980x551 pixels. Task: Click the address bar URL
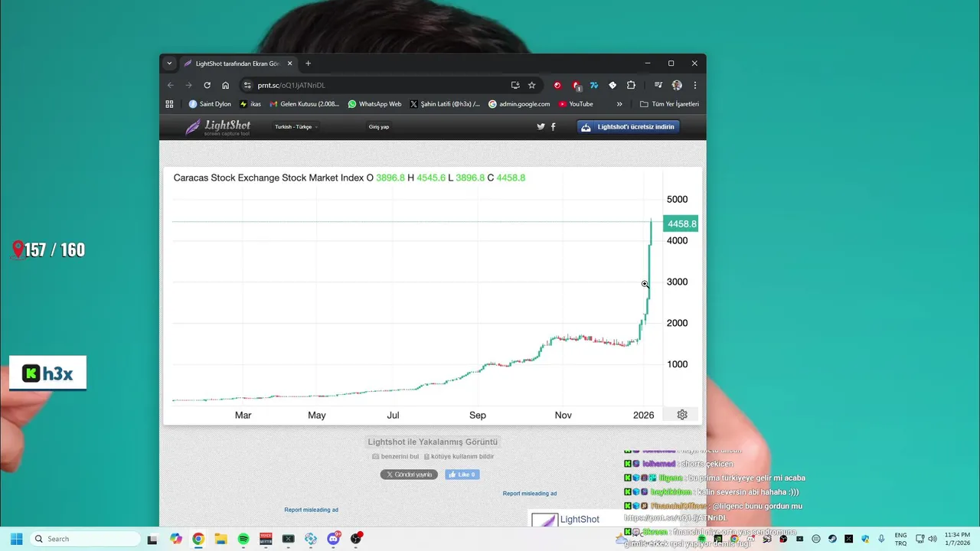tap(292, 85)
